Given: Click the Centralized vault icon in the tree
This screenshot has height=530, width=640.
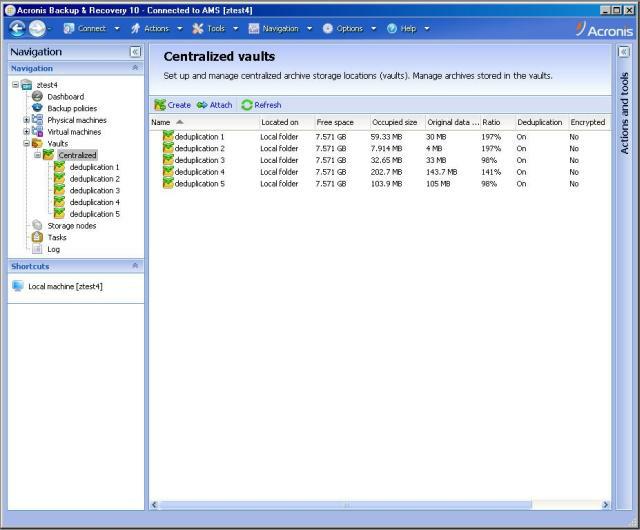Looking at the screenshot, I should [49, 155].
